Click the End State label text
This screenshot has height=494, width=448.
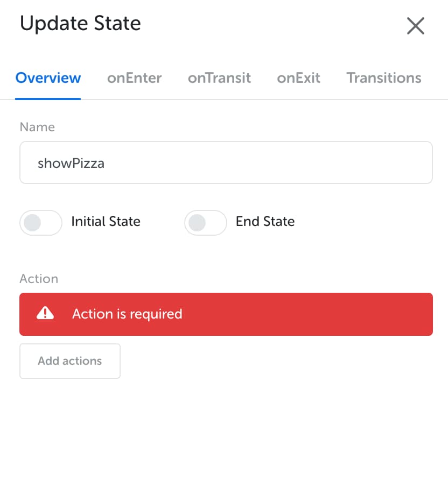point(265,222)
